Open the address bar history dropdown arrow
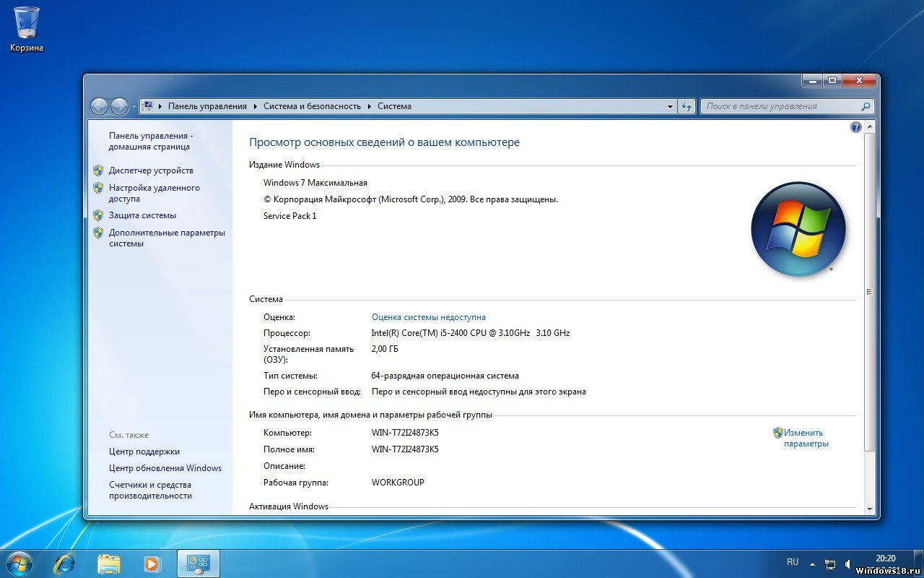The width and height of the screenshot is (924, 578). [x=671, y=106]
